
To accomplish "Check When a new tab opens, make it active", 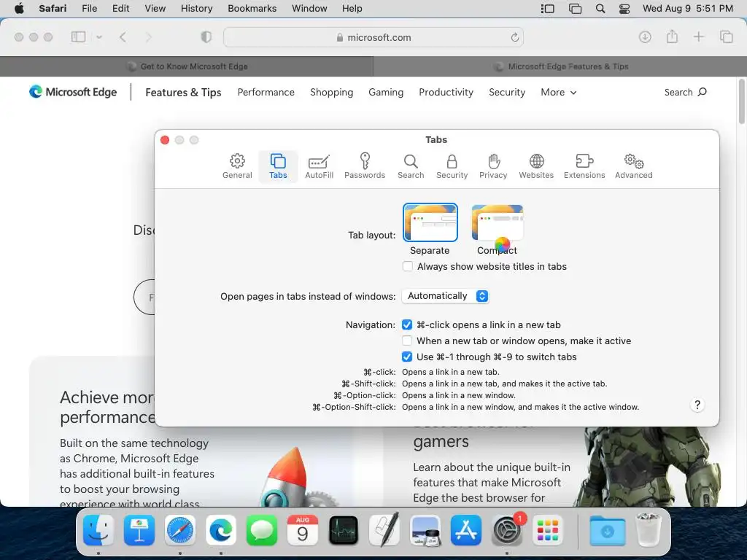I will (407, 341).
